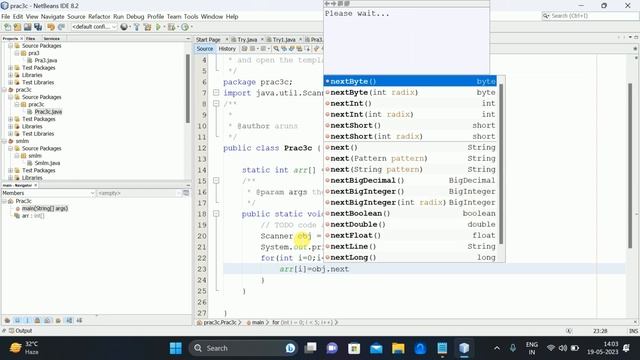
Task: Select arr : int[] in Navigator
Action: click(33, 216)
